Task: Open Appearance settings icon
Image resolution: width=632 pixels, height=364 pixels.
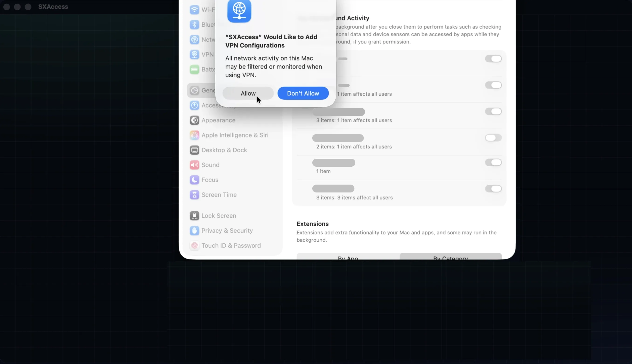Action: [x=195, y=120]
